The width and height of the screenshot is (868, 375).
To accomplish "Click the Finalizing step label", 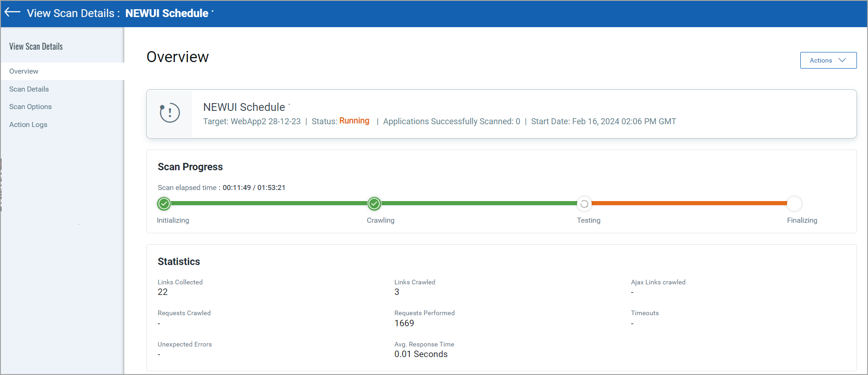I will point(802,220).
